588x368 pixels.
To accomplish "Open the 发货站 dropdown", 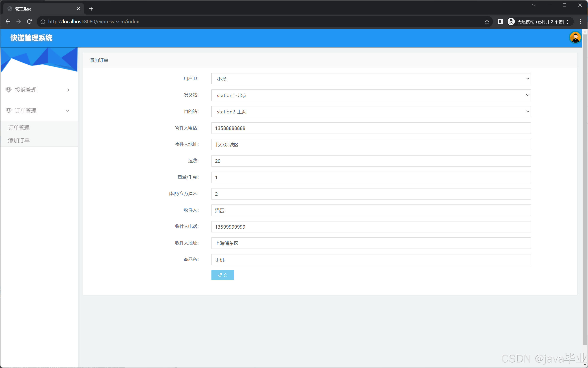I will coord(371,95).
